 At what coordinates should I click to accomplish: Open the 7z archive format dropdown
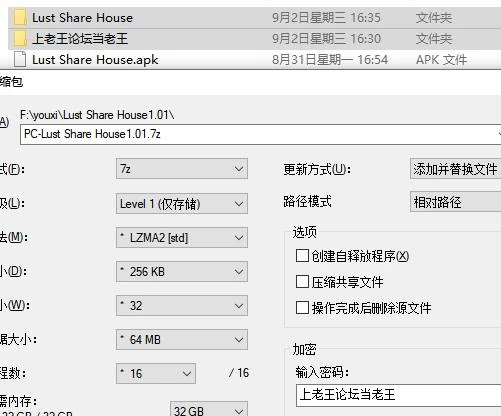pos(182,169)
